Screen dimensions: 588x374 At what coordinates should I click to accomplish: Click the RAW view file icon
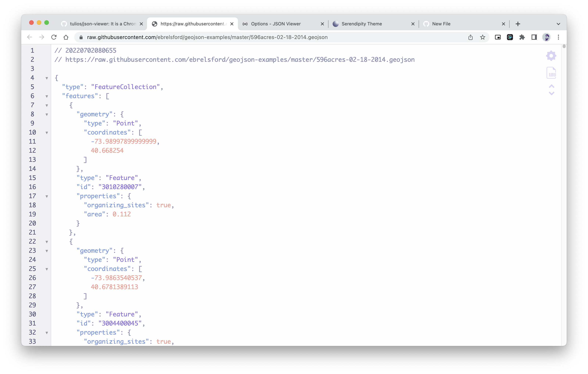click(x=551, y=73)
